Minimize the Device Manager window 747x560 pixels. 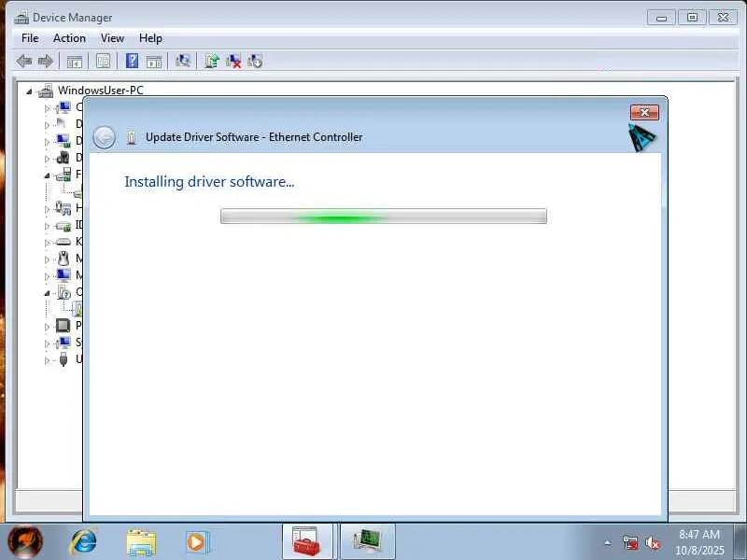click(x=661, y=18)
